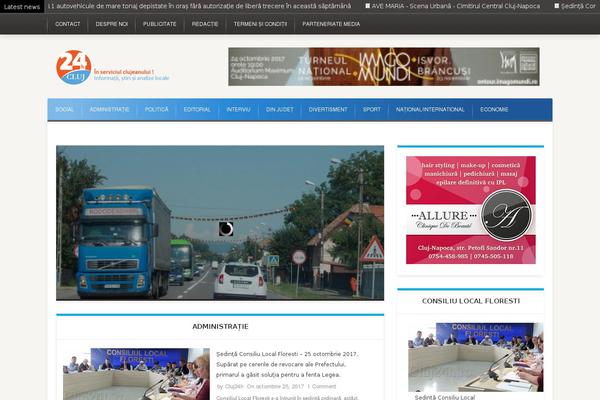Viewport: 600px width, 400px height.
Task: Select the Interviu category tab
Action: click(x=238, y=109)
